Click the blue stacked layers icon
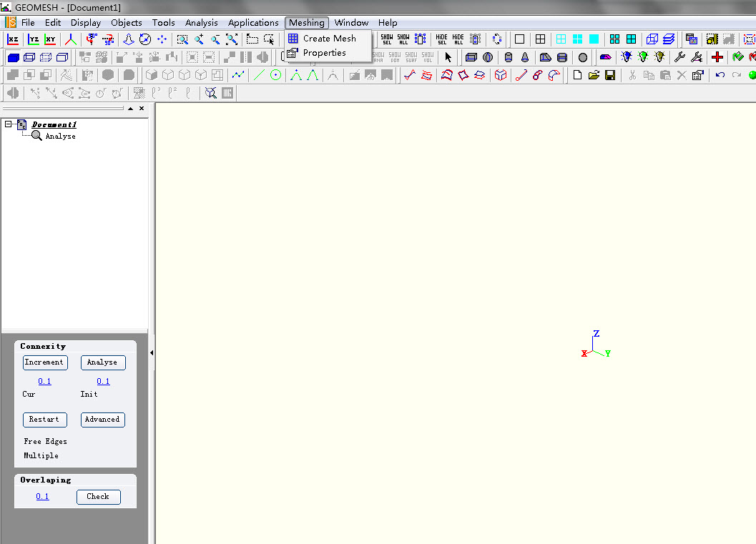The image size is (756, 544). click(x=669, y=39)
